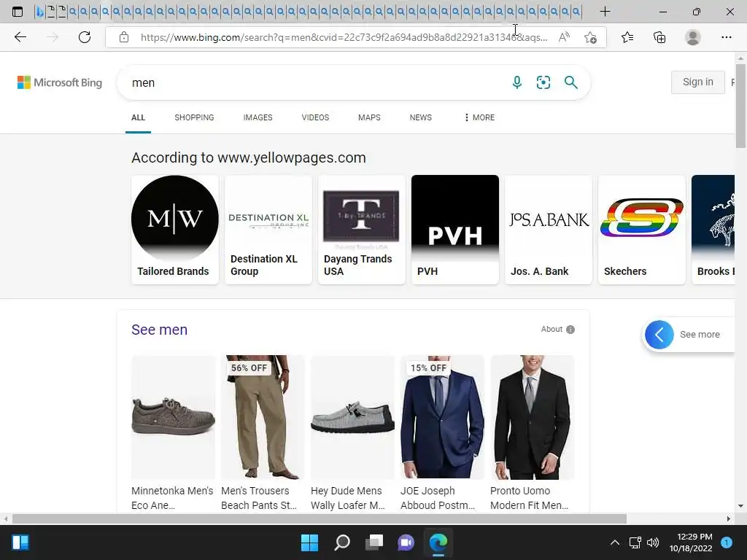The height and width of the screenshot is (560, 747).
Task: Open network status in tray
Action: 635,542
